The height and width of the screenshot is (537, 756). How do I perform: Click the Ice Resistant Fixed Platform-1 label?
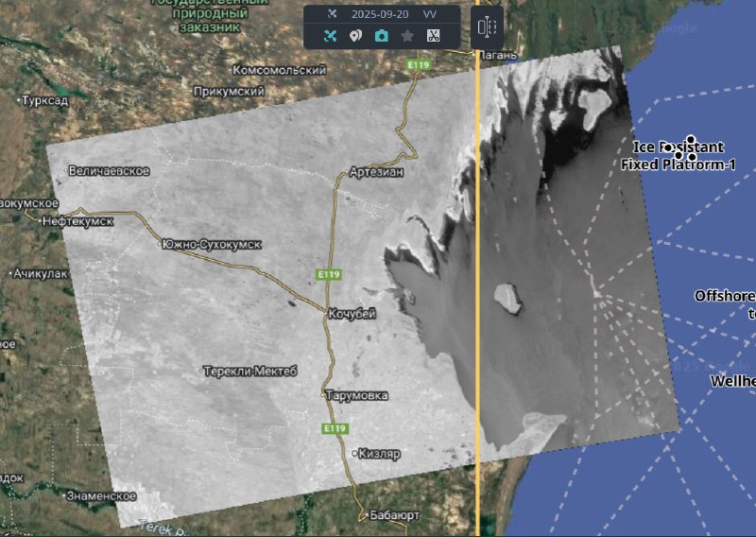pos(678,156)
